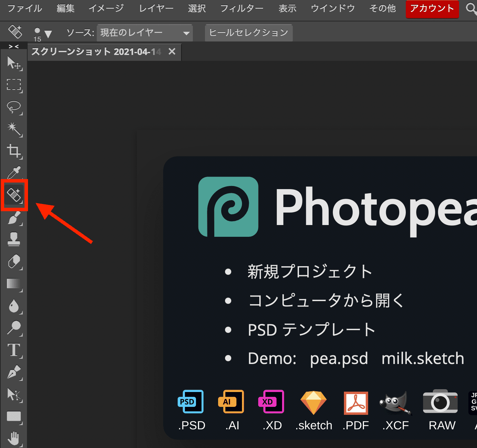The height and width of the screenshot is (448, 477).
Task: Select the Hand tool
Action: tap(14, 438)
